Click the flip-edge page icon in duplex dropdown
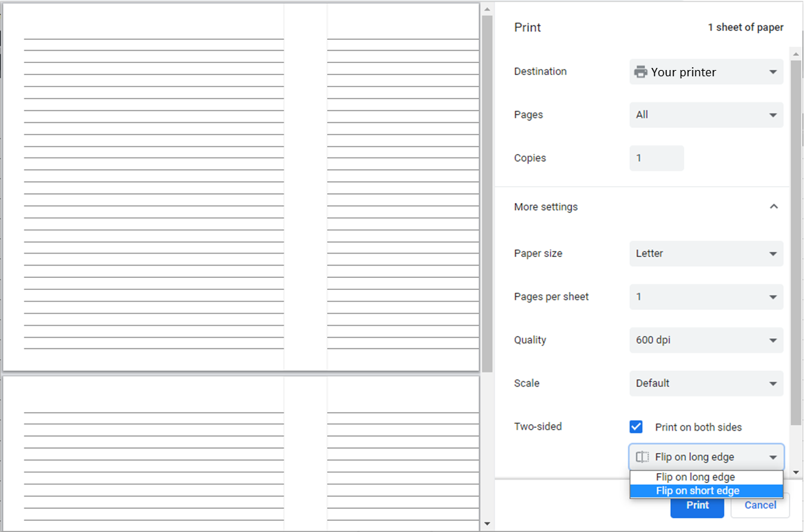 pos(642,457)
